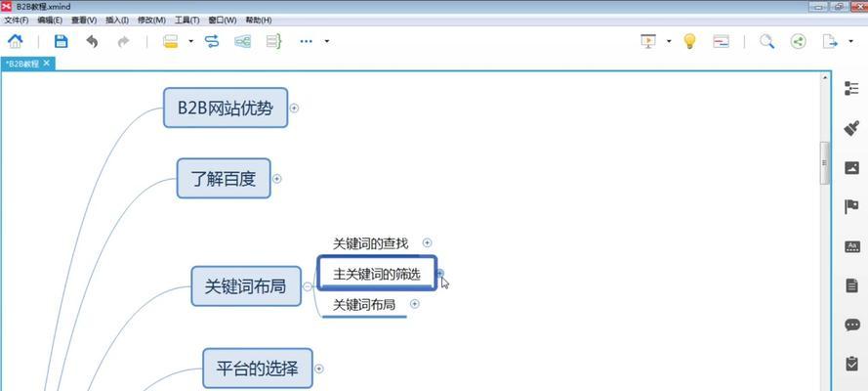The height and width of the screenshot is (391, 868).
Task: Insert a topic using the yellow topic icon
Action: pos(171,41)
